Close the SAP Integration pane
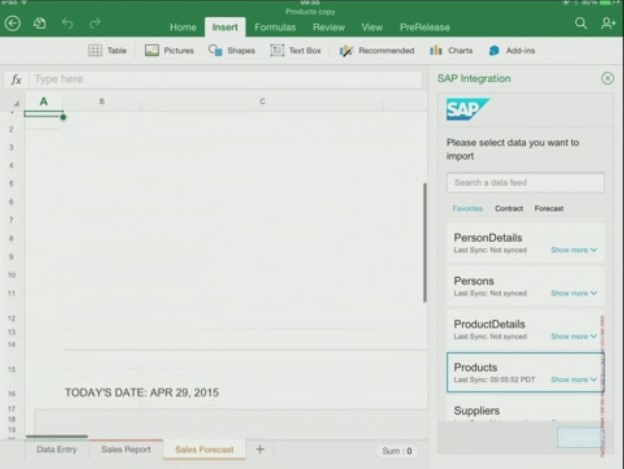This screenshot has height=469, width=624. click(607, 78)
